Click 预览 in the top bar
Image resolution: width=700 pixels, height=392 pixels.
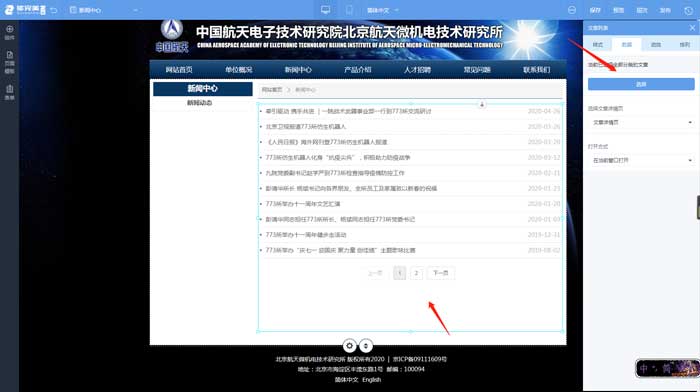pyautogui.click(x=618, y=10)
